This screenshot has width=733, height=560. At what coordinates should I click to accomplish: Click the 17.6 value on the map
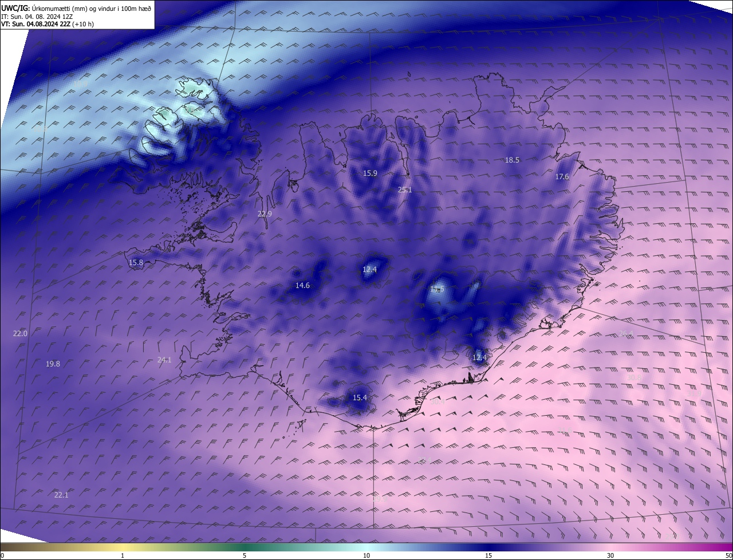pos(562,177)
